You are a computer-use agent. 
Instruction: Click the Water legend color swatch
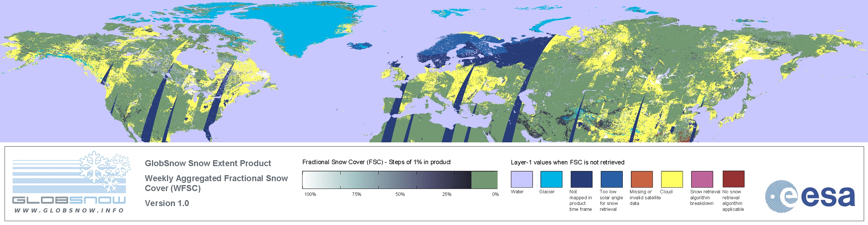point(522,179)
